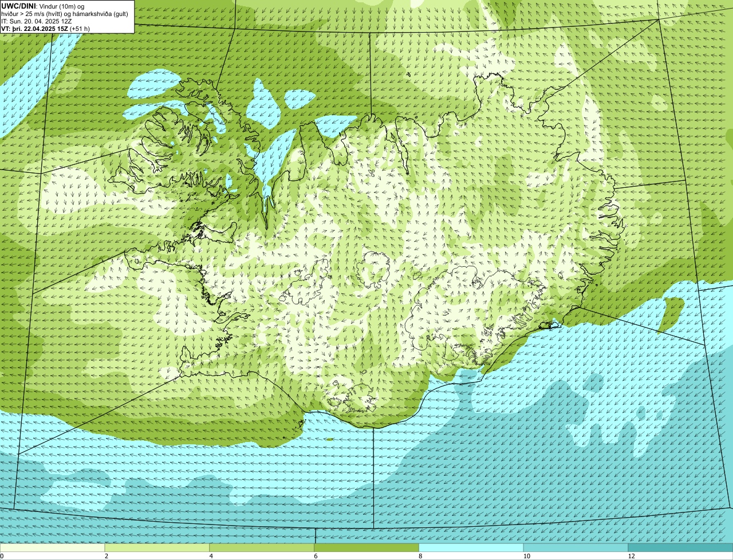Select the medium green 4–6 scale segment
The height and width of the screenshot is (560, 733).
pos(262,548)
